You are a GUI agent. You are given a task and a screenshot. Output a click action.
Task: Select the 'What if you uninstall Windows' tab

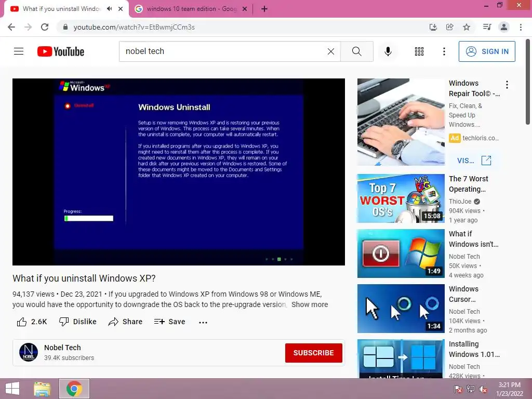(x=61, y=9)
